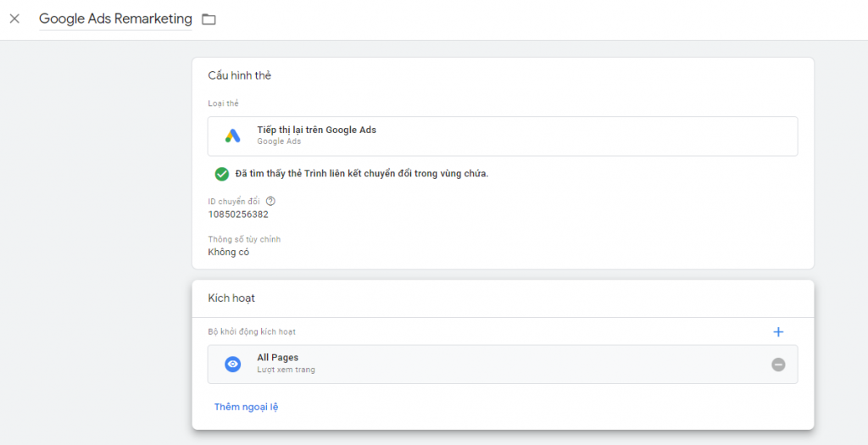
Task: Open the All Pages trigger
Action: [x=503, y=364]
